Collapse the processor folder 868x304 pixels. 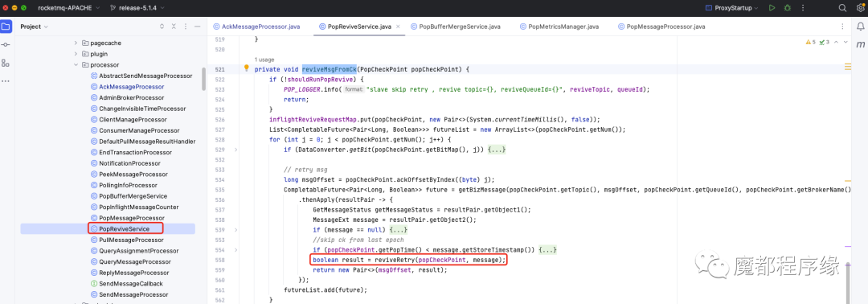click(x=76, y=65)
